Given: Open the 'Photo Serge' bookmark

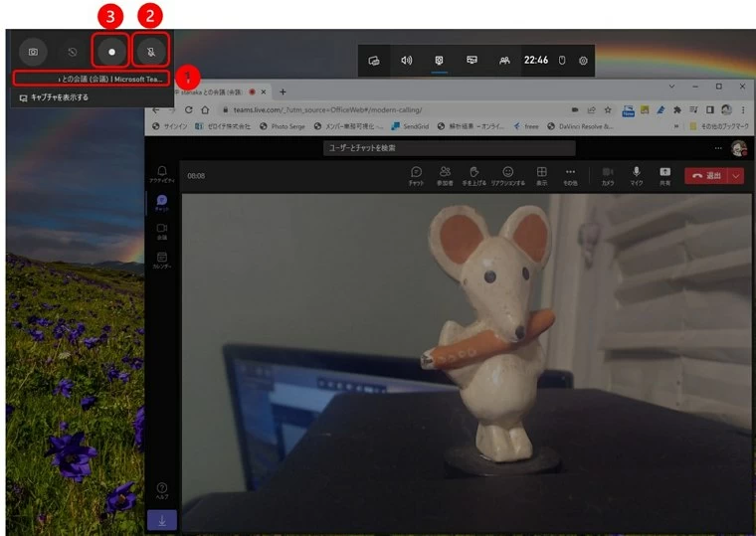Looking at the screenshot, I should (x=283, y=126).
